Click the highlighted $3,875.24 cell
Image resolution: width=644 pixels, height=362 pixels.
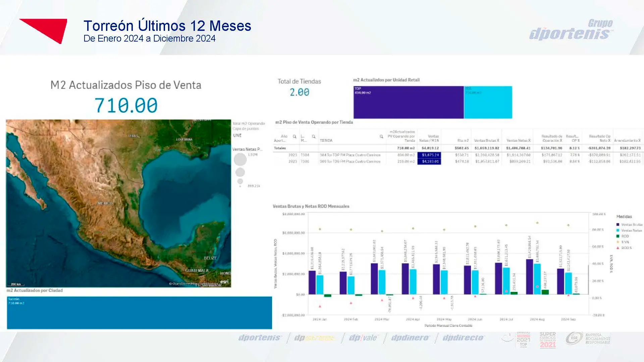click(x=429, y=155)
